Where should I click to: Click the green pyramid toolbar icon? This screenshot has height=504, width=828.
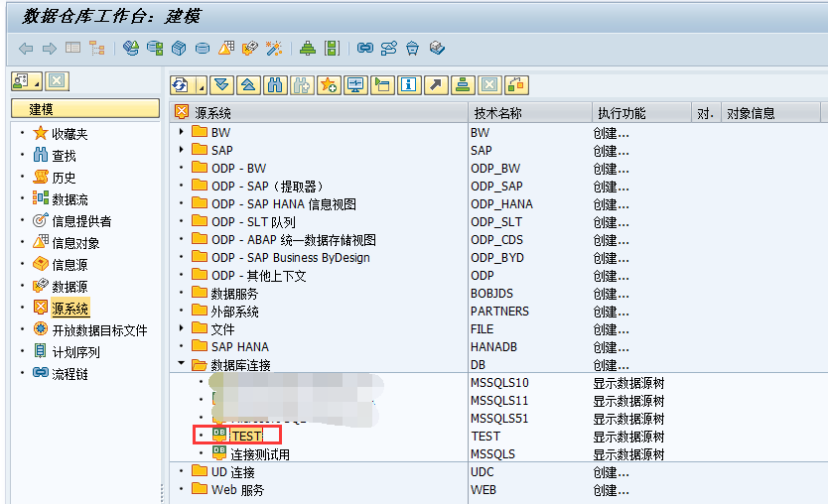tap(308, 49)
